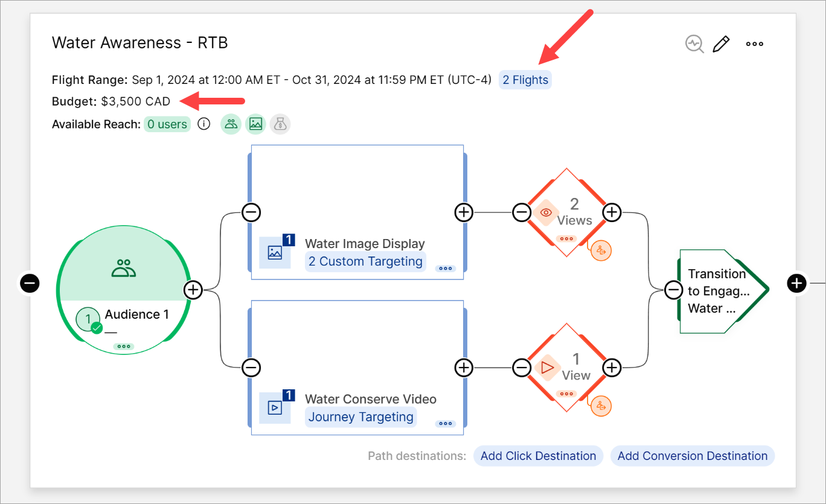Image resolution: width=826 pixels, height=504 pixels.
Task: Click Add Click Destination
Action: click(x=538, y=456)
